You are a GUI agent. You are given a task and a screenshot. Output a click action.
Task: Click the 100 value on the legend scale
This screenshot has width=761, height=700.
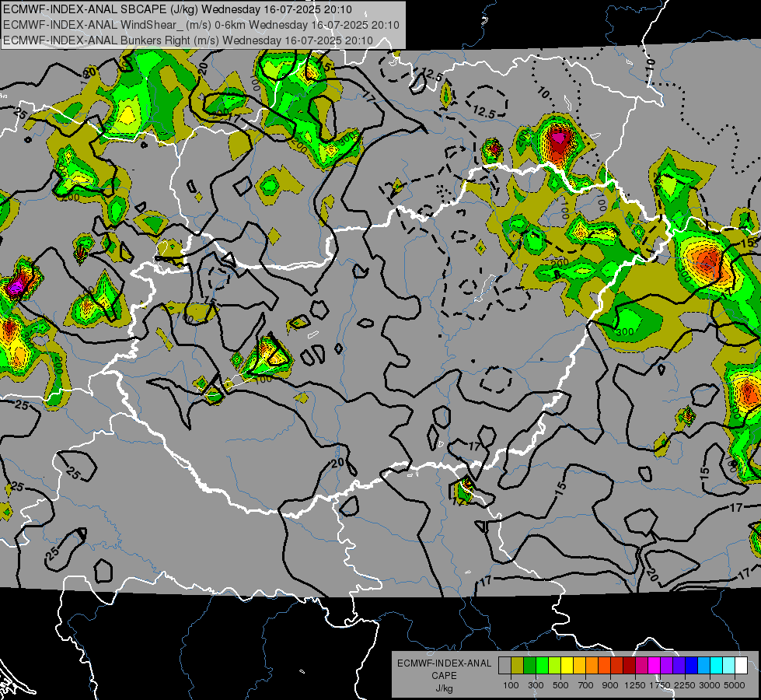coord(511,685)
